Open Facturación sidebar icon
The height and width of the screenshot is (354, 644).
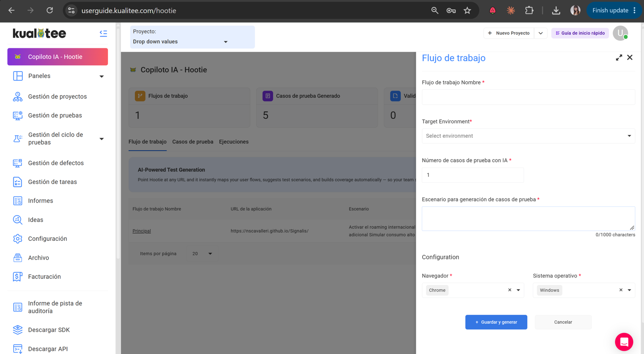pyautogui.click(x=18, y=277)
